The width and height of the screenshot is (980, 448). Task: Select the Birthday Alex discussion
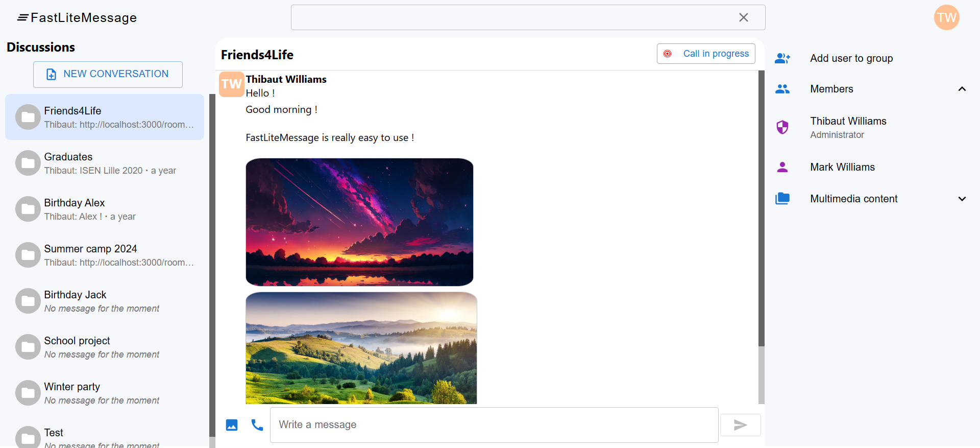click(x=105, y=209)
